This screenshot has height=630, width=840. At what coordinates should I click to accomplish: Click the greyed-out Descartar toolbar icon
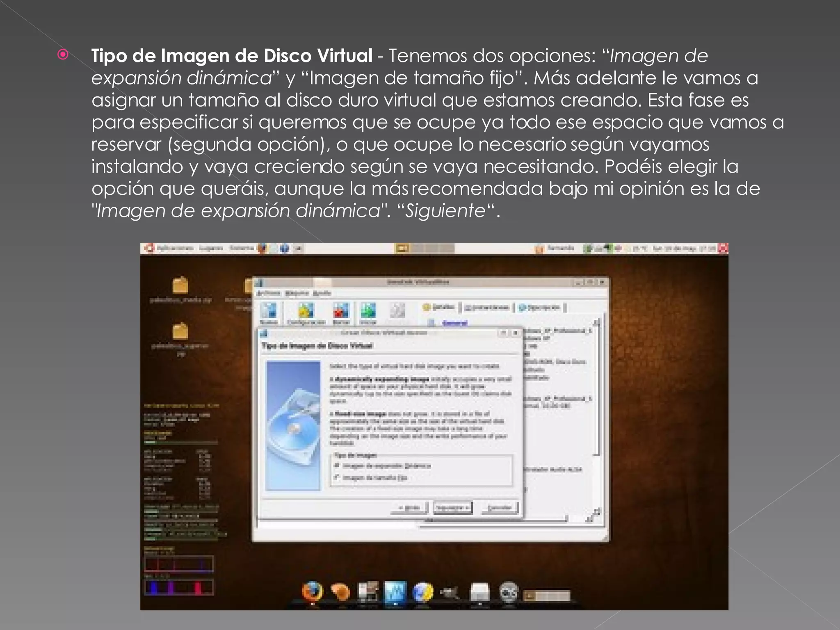[x=397, y=311]
